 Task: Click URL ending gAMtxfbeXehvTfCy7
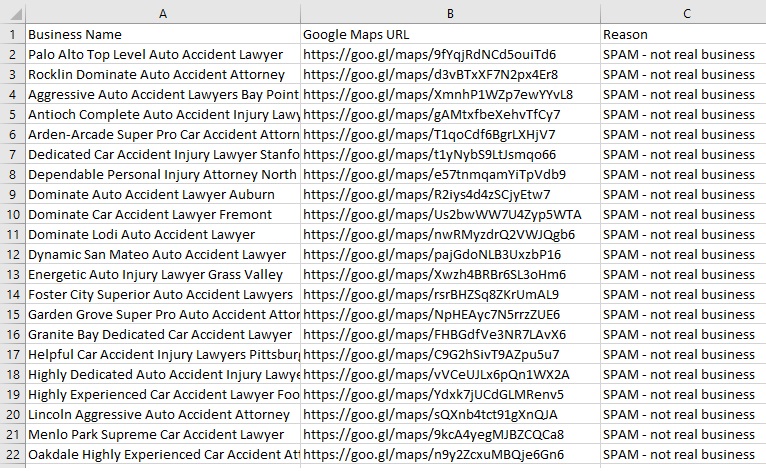450,114
